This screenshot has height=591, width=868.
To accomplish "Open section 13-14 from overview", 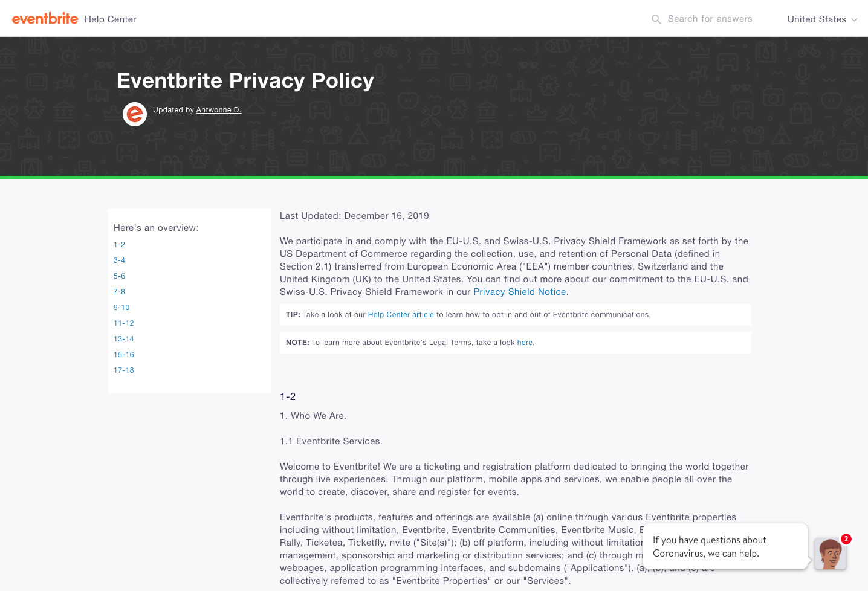I will click(124, 339).
